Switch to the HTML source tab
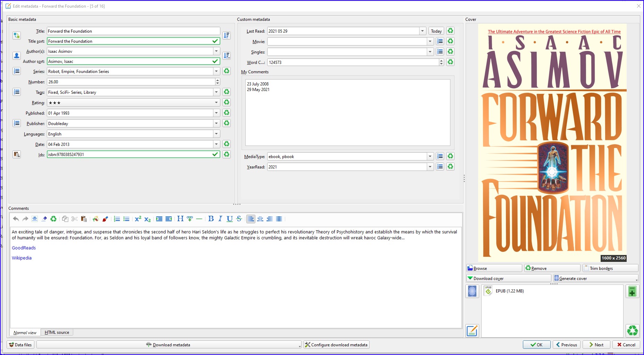 coord(57,332)
